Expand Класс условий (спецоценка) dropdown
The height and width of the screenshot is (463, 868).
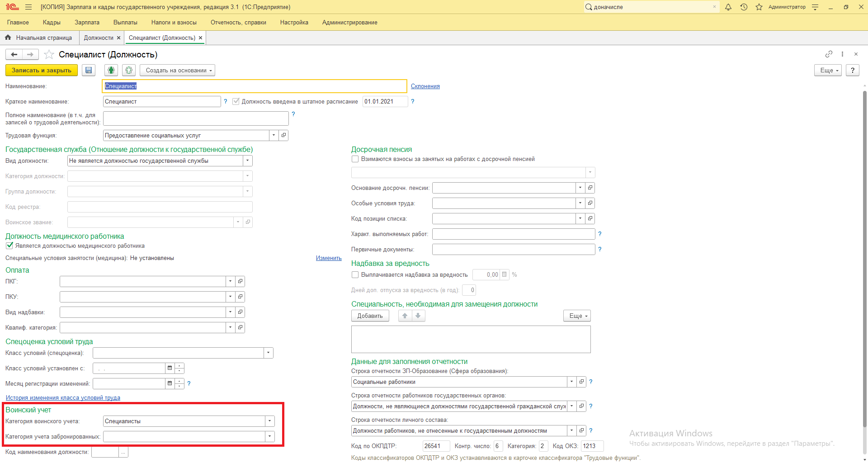click(x=269, y=353)
